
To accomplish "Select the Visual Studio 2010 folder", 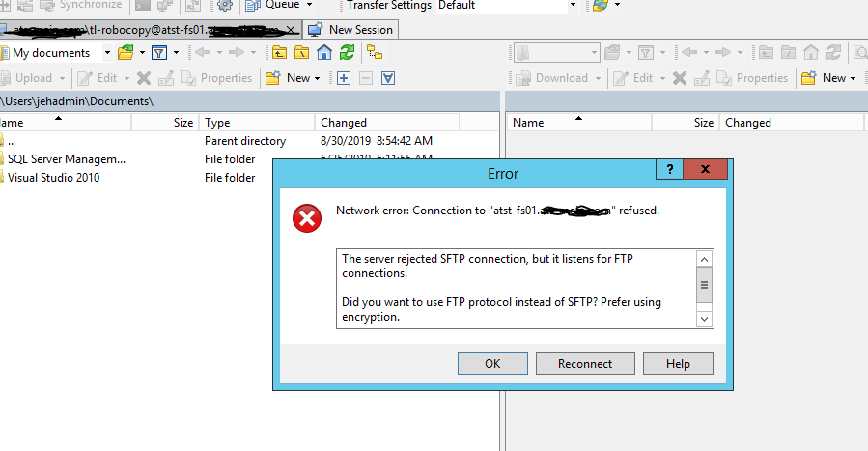I will pos(54,178).
